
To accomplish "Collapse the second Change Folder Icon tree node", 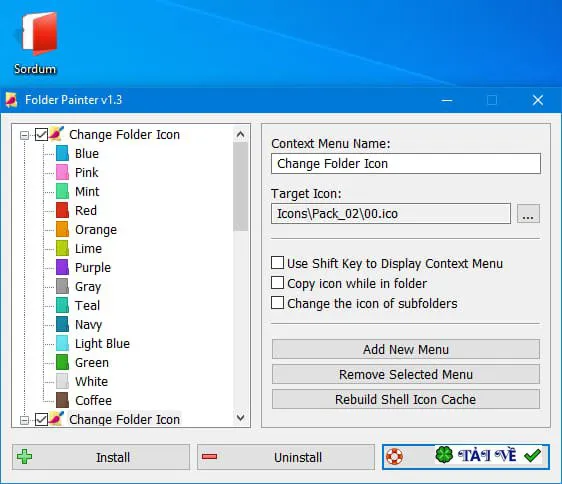I will [24, 420].
